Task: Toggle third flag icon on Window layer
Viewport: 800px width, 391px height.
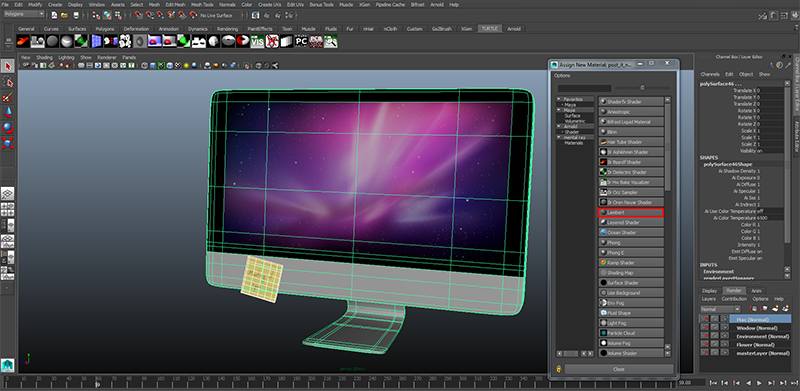Action: [x=724, y=327]
